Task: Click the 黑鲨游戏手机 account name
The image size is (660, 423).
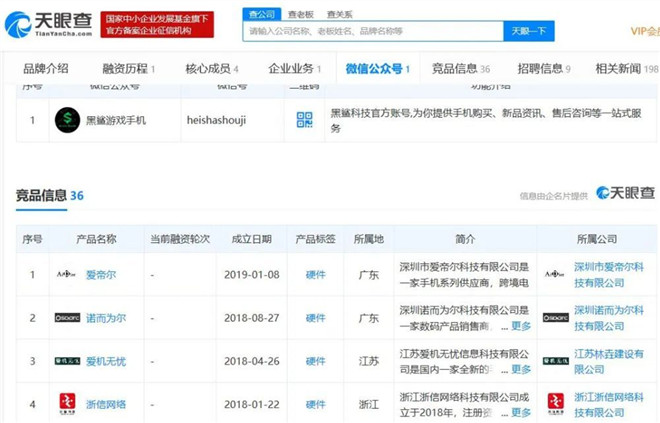Action: pos(116,120)
